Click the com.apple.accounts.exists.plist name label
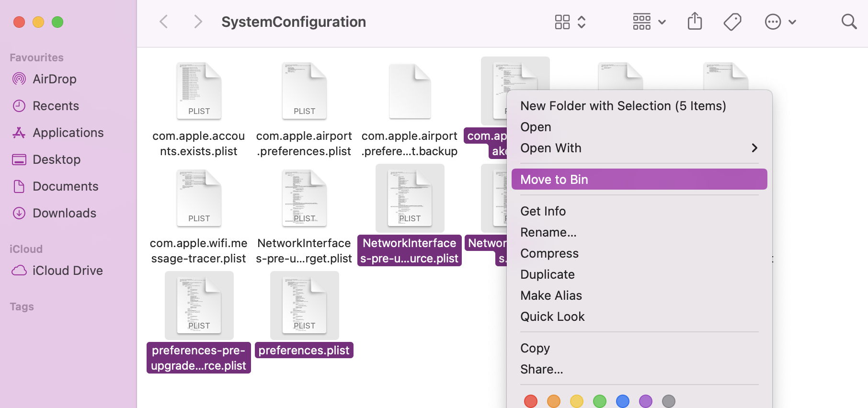Screen dimensions: 868x408 pyautogui.click(x=199, y=144)
